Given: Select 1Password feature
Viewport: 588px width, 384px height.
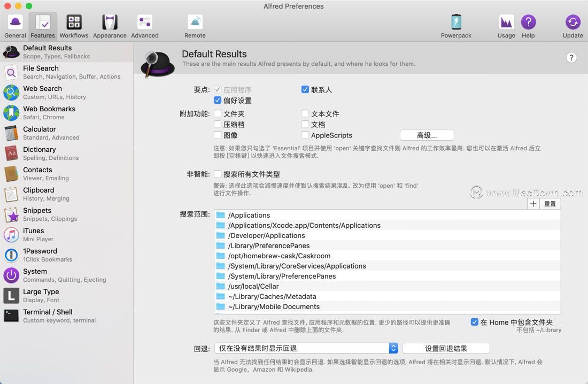Looking at the screenshot, I should click(67, 255).
